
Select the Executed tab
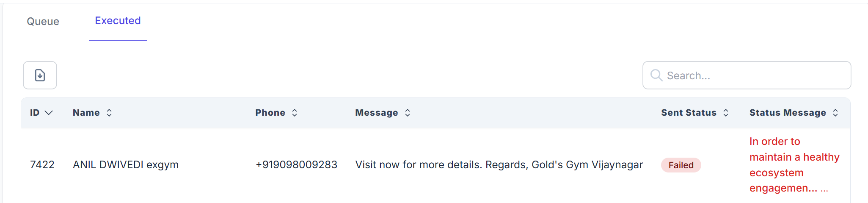(118, 21)
